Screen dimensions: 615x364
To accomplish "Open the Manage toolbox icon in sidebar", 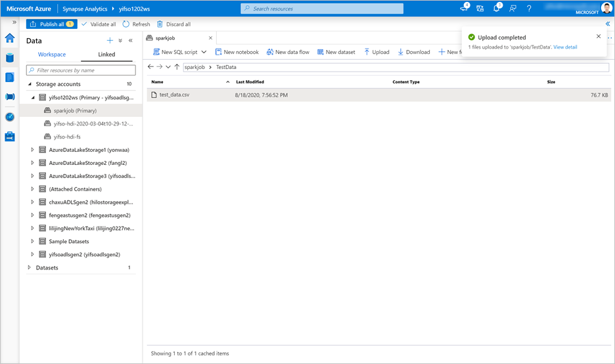I will (9, 137).
